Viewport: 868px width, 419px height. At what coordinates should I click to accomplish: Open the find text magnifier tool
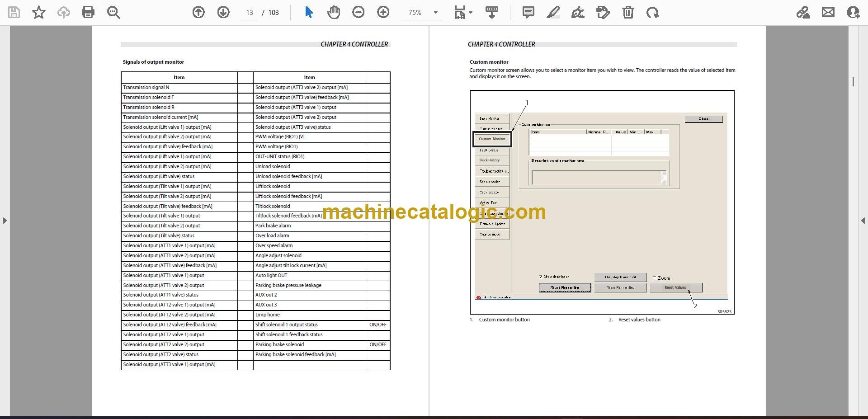point(113,12)
